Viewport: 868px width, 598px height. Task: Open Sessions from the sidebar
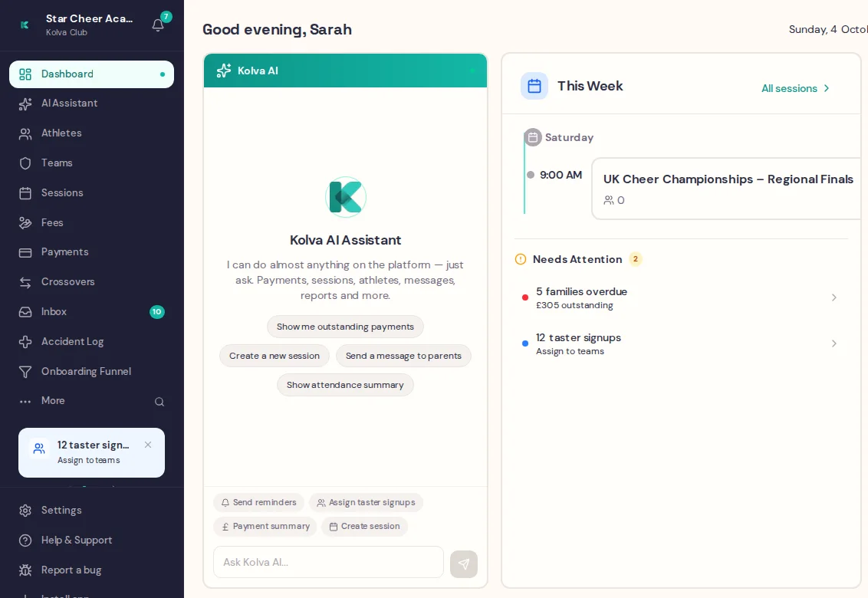click(x=91, y=193)
